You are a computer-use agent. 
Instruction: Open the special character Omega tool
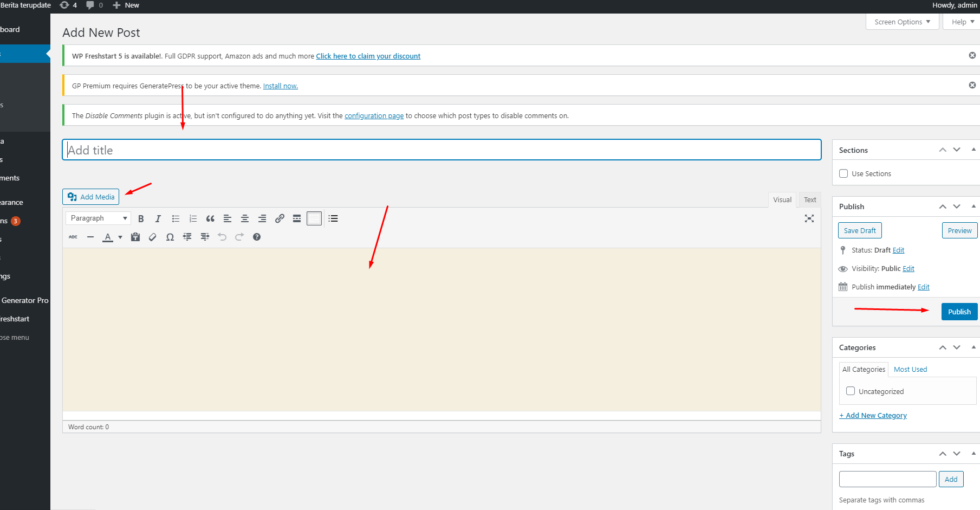170,237
